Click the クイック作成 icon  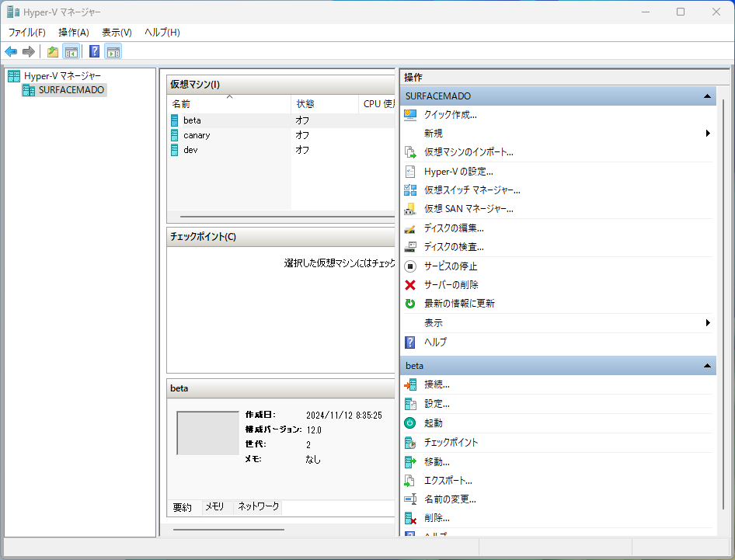(410, 115)
